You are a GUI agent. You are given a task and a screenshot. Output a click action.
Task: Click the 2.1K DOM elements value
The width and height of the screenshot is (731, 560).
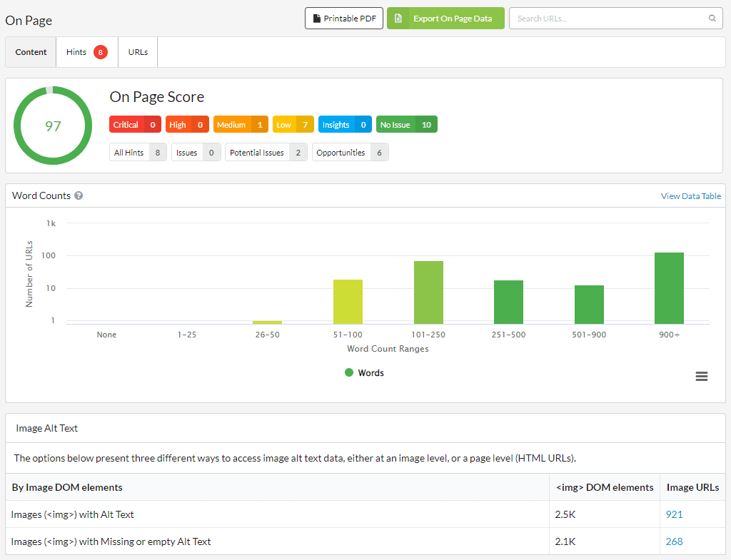(565, 541)
